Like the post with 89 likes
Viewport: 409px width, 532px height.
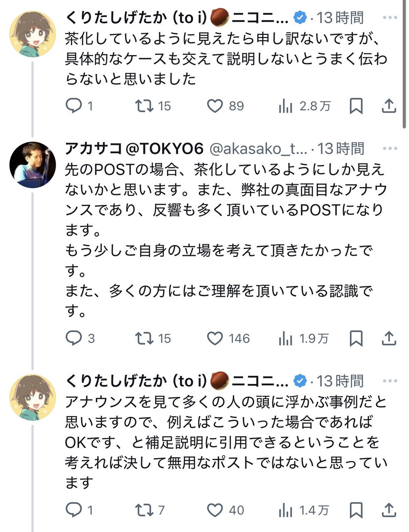point(215,106)
